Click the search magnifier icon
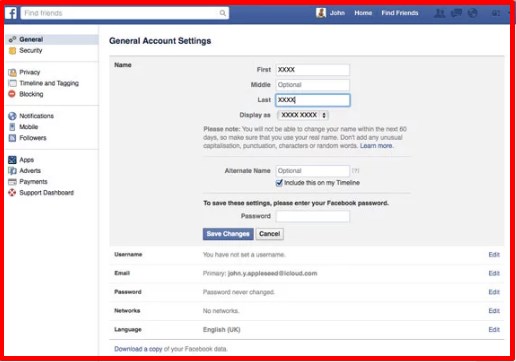The height and width of the screenshot is (362, 516). (223, 13)
